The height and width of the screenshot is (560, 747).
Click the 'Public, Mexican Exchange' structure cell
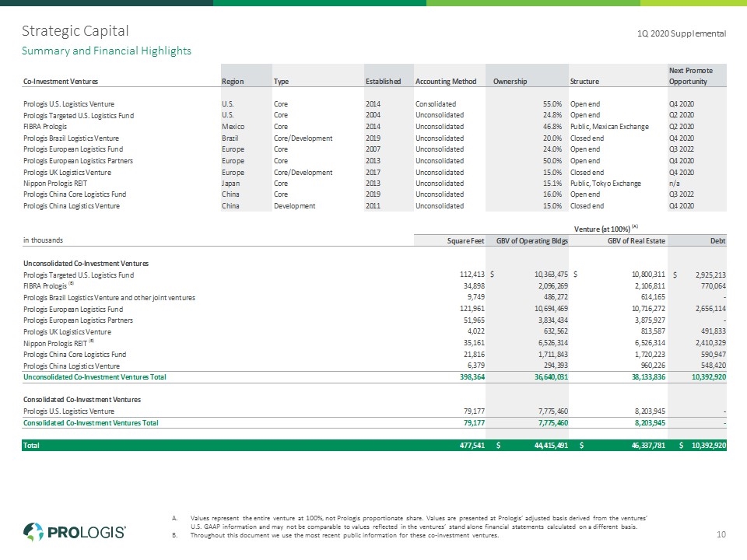[609, 127]
